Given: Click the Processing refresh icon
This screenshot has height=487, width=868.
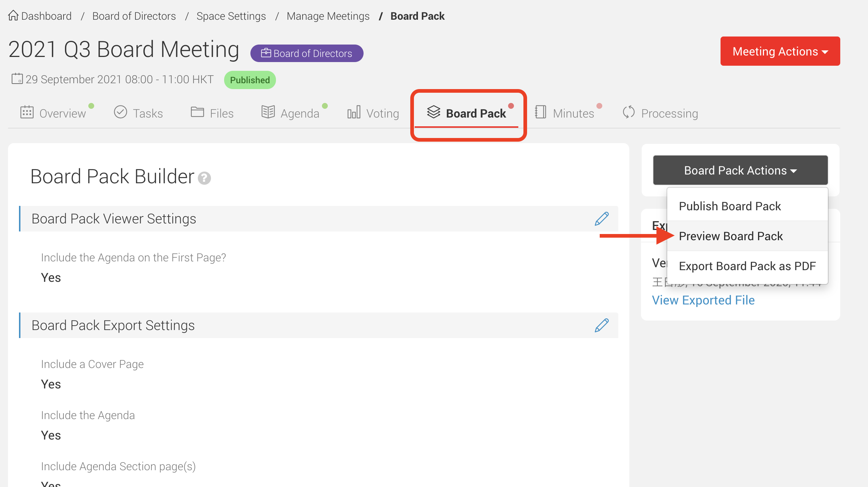Looking at the screenshot, I should click(629, 112).
